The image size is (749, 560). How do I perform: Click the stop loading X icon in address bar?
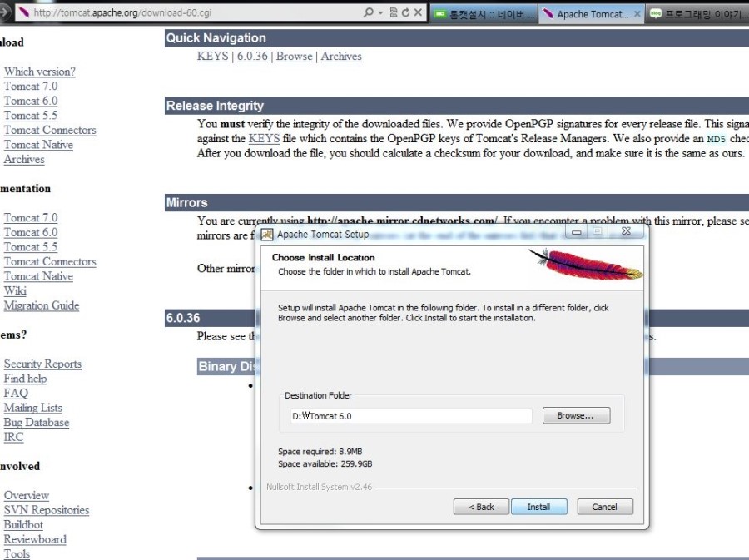(x=418, y=12)
